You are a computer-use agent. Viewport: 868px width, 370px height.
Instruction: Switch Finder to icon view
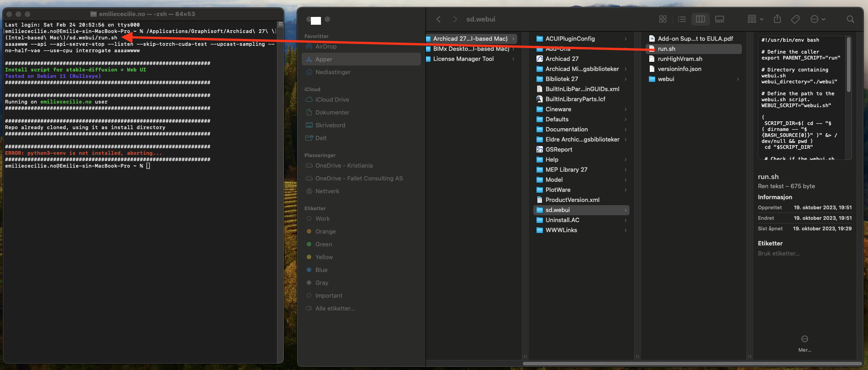(x=663, y=19)
